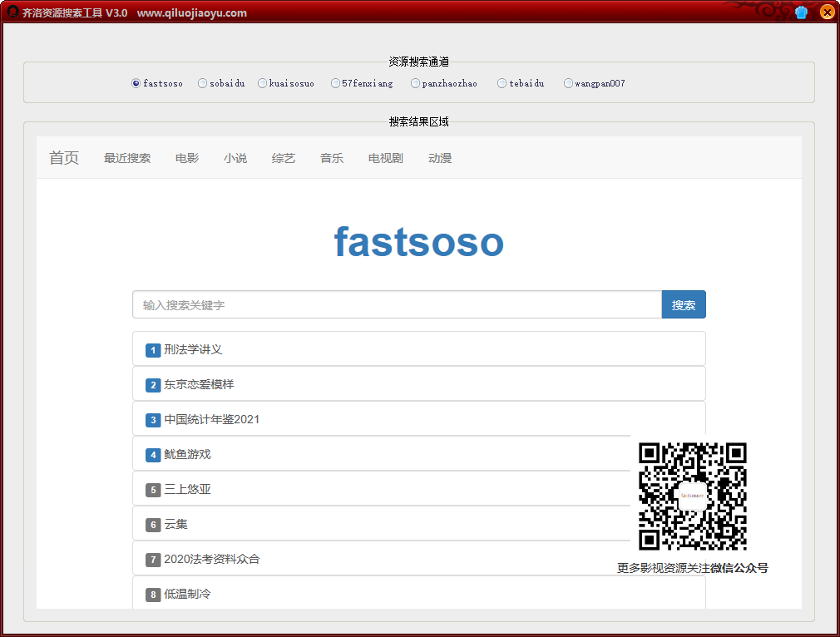Select the fastsoso search channel
840x637 pixels.
pyautogui.click(x=157, y=83)
